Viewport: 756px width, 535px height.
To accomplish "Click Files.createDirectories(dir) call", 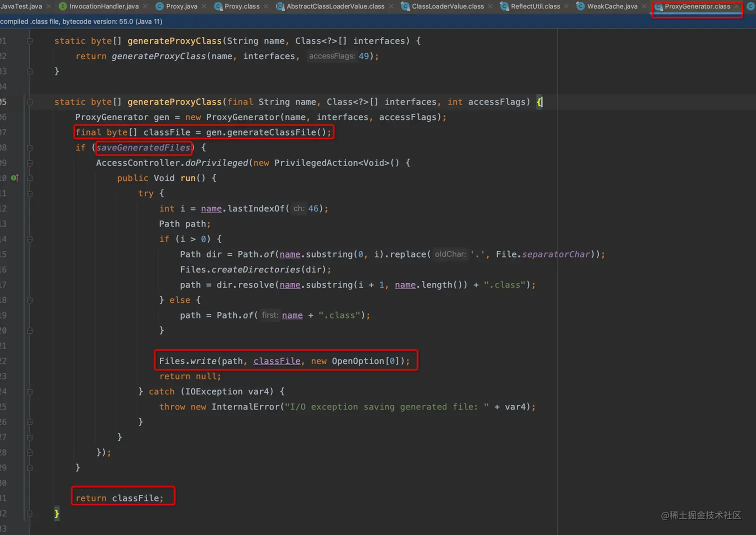I will coord(253,269).
